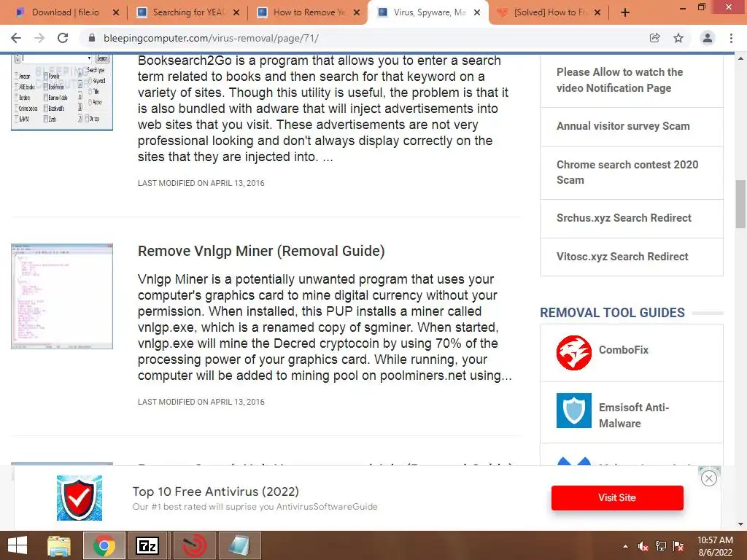Open the Windows Start menu
The width and height of the screenshot is (747, 560).
point(18,545)
